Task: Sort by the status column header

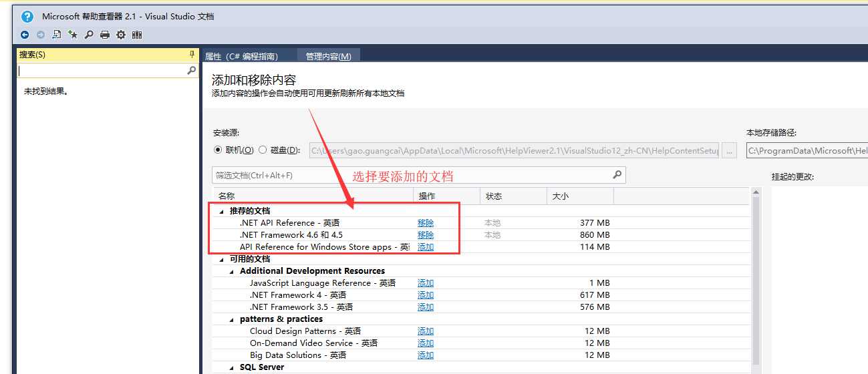Action: pyautogui.click(x=513, y=196)
